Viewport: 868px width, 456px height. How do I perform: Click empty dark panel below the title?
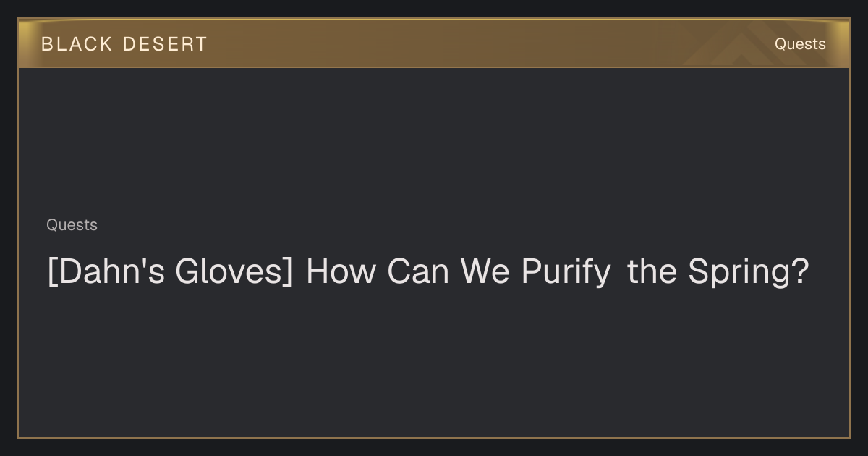click(x=434, y=362)
